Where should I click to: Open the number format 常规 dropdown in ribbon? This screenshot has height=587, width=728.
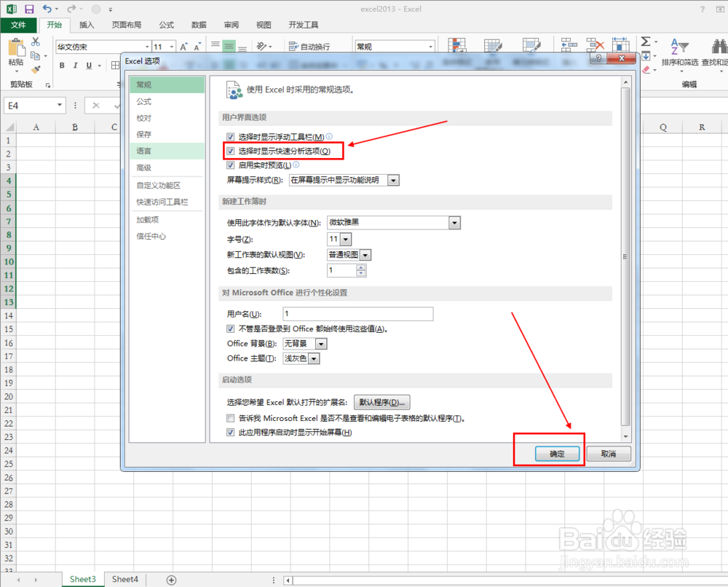[430, 47]
